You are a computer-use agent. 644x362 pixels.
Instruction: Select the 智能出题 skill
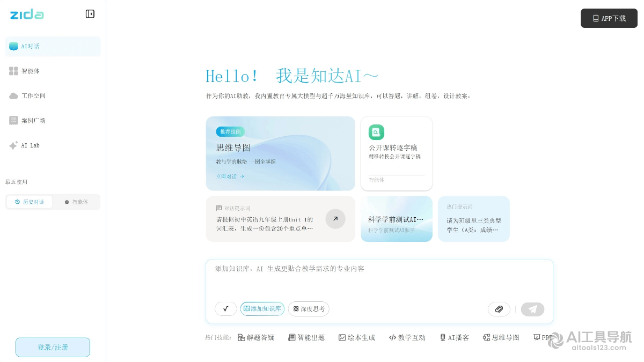click(x=306, y=337)
